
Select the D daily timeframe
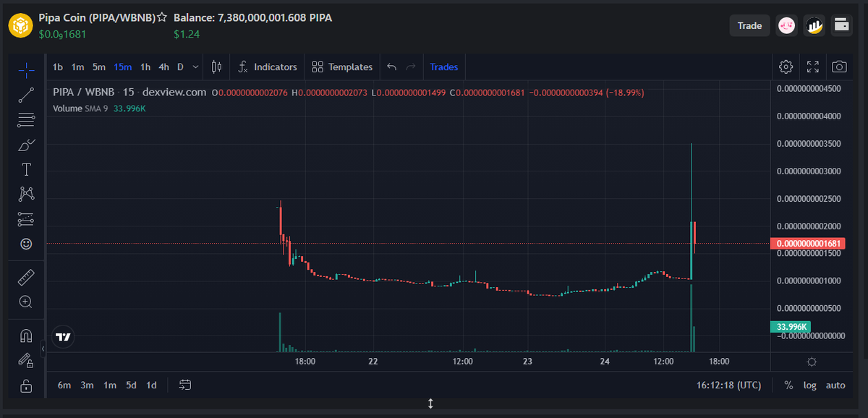click(180, 67)
